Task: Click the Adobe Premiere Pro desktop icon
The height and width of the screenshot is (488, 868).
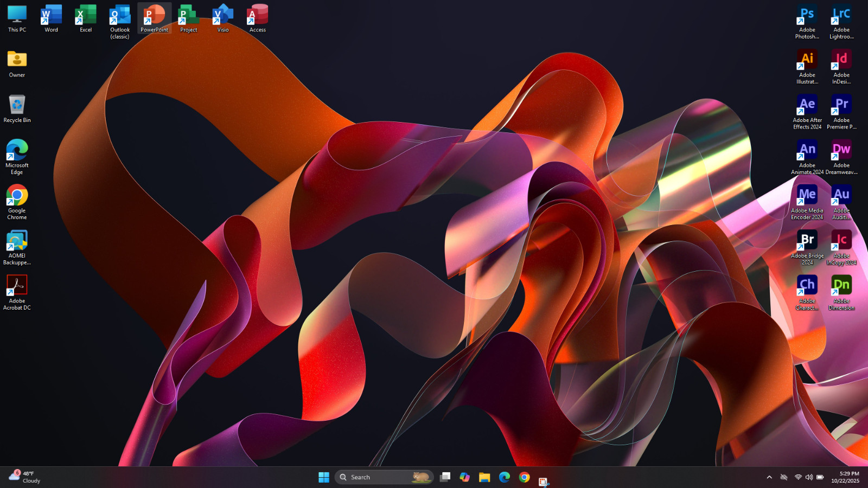Action: pos(841,112)
